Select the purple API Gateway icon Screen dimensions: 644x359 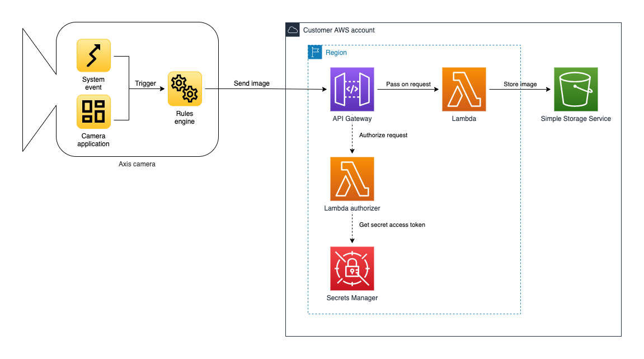pyautogui.click(x=352, y=89)
